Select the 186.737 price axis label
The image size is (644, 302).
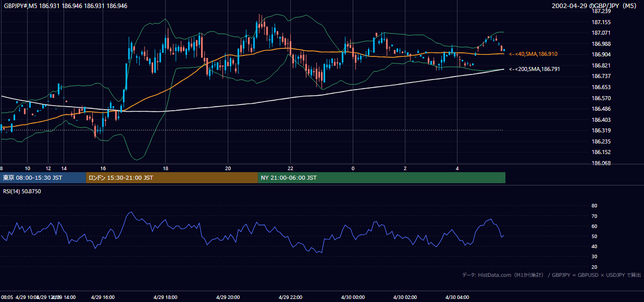click(601, 76)
